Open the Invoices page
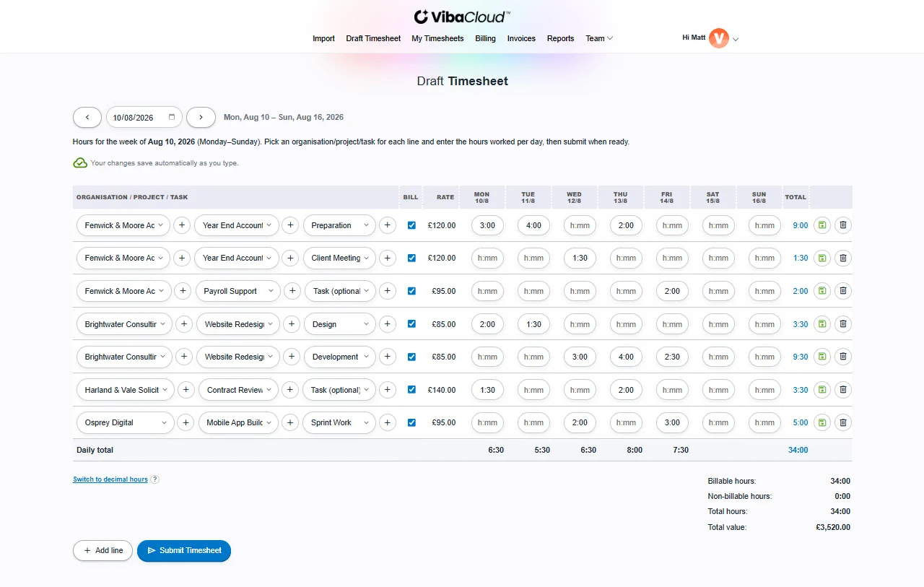Viewport: 924px width, 587px height. 521,38
